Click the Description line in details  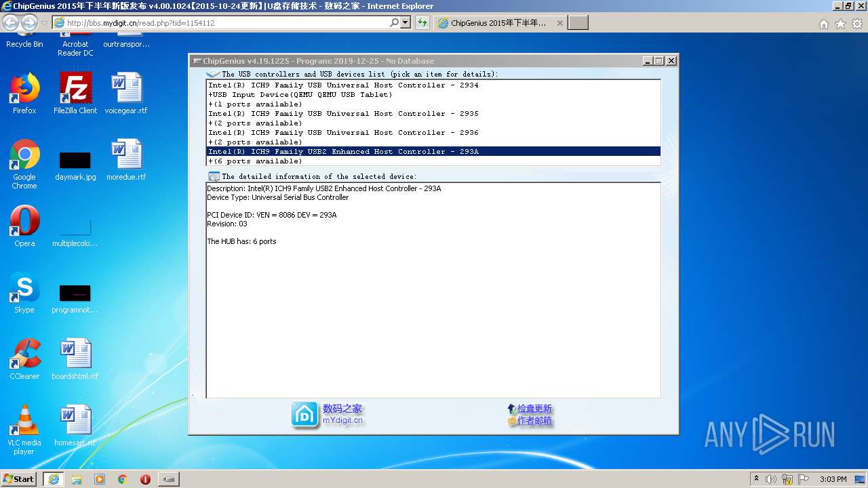pos(324,188)
